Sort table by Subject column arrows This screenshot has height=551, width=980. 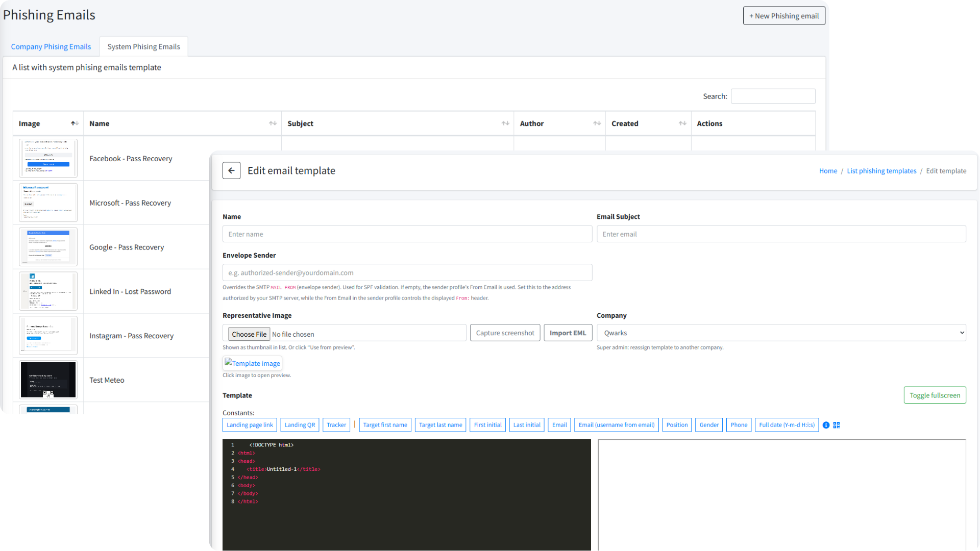pyautogui.click(x=505, y=123)
